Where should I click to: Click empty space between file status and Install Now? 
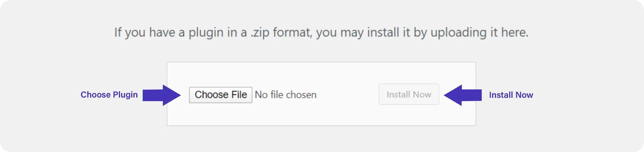348,95
